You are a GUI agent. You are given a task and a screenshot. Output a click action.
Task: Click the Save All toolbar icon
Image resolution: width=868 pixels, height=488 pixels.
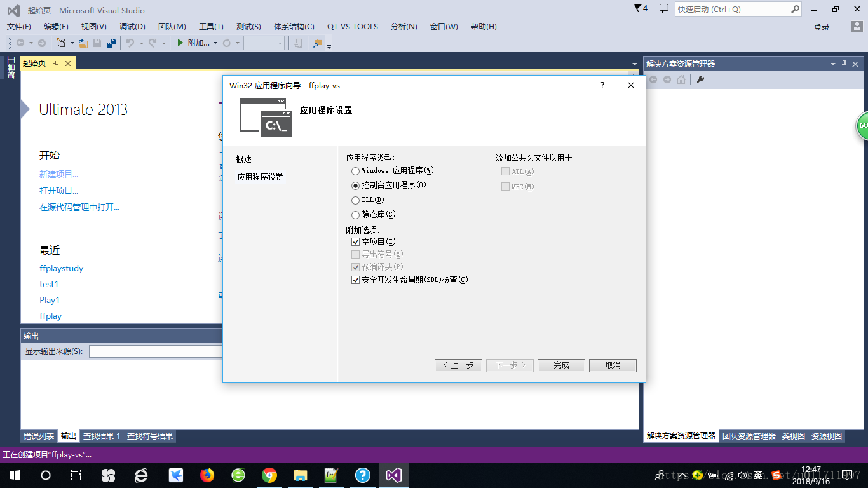[x=111, y=43]
